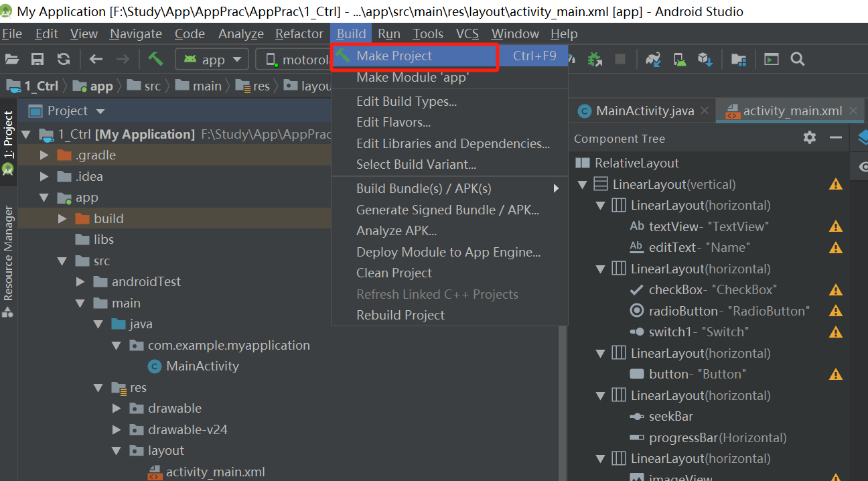Expand the .idea folder
Viewport: 868px width, 481px height.
coord(44,177)
